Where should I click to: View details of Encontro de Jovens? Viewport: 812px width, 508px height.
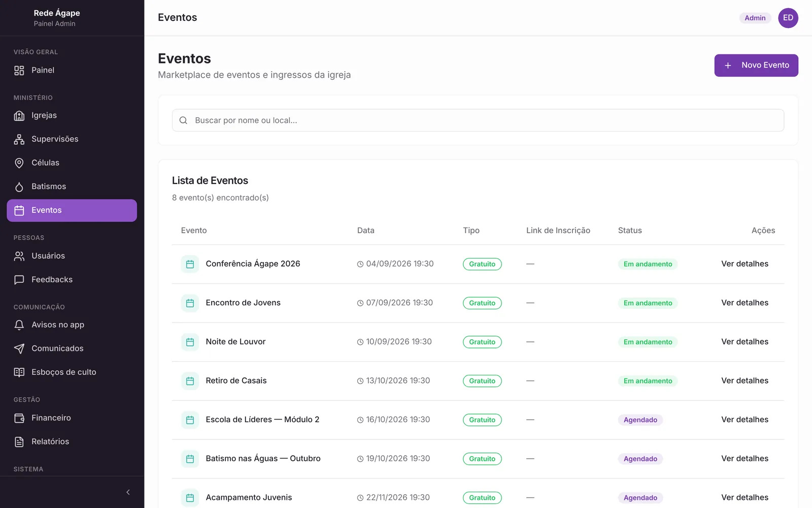tap(745, 303)
